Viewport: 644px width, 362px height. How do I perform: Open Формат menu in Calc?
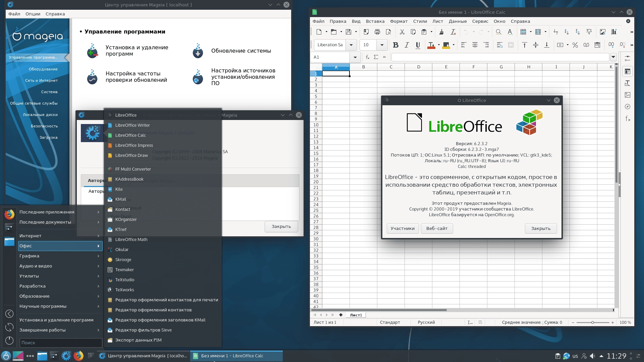(x=398, y=21)
